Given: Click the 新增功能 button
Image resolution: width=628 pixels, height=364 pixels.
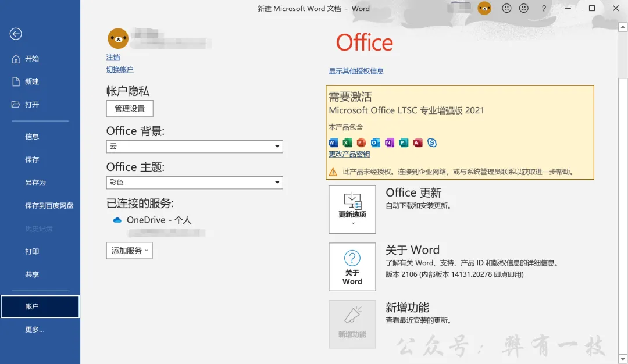Looking at the screenshot, I should pyautogui.click(x=352, y=324).
